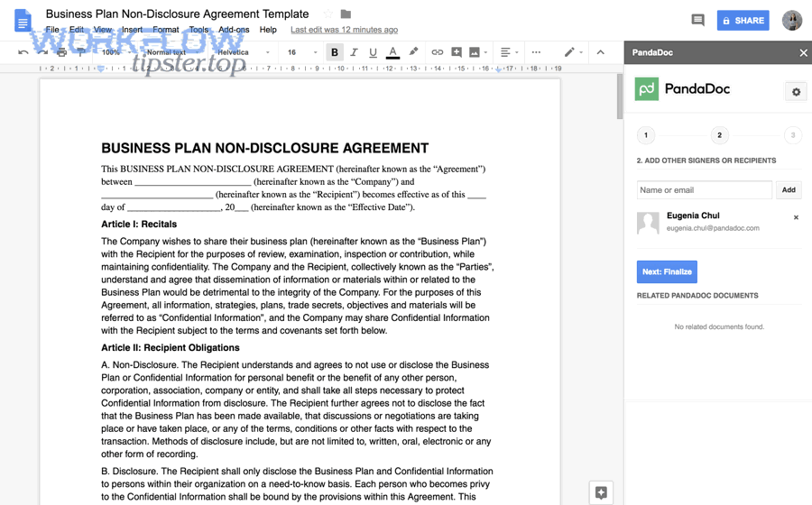Open the Tools menu
812x505 pixels.
pyautogui.click(x=198, y=30)
